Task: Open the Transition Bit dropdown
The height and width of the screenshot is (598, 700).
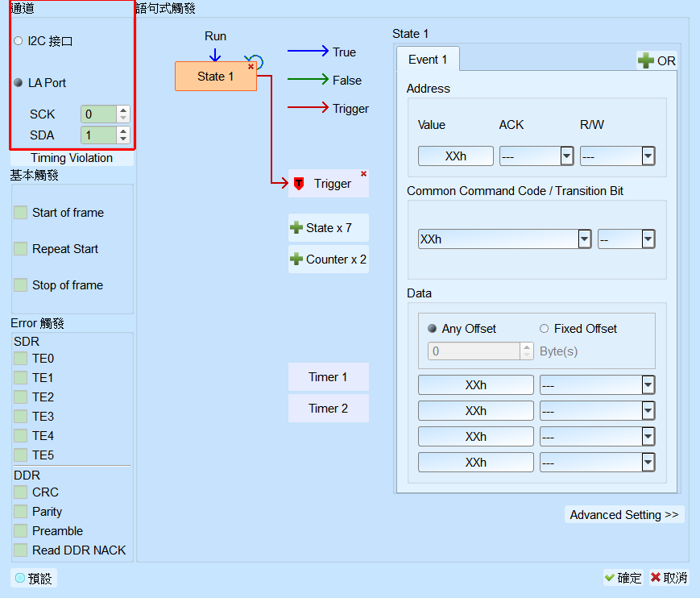Action: (627, 239)
